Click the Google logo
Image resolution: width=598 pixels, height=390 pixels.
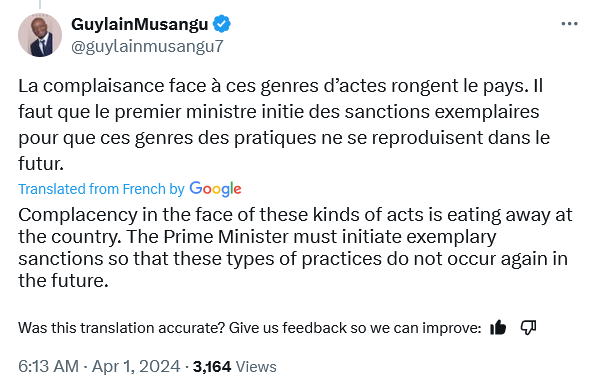pos(215,189)
